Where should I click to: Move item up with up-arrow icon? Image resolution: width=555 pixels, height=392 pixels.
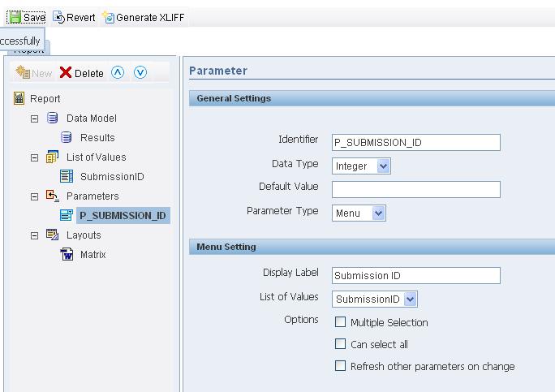[118, 73]
